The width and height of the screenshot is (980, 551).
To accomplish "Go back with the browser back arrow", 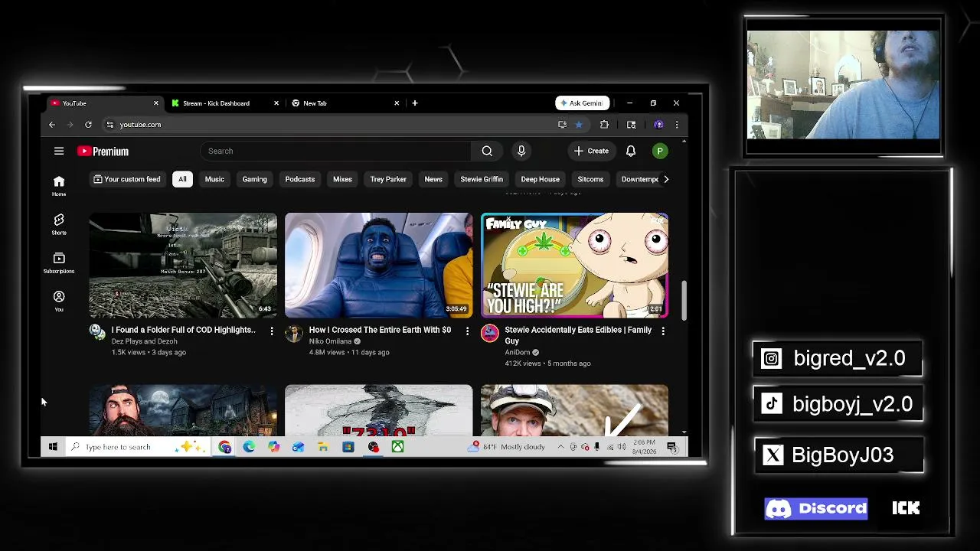I will coord(52,125).
